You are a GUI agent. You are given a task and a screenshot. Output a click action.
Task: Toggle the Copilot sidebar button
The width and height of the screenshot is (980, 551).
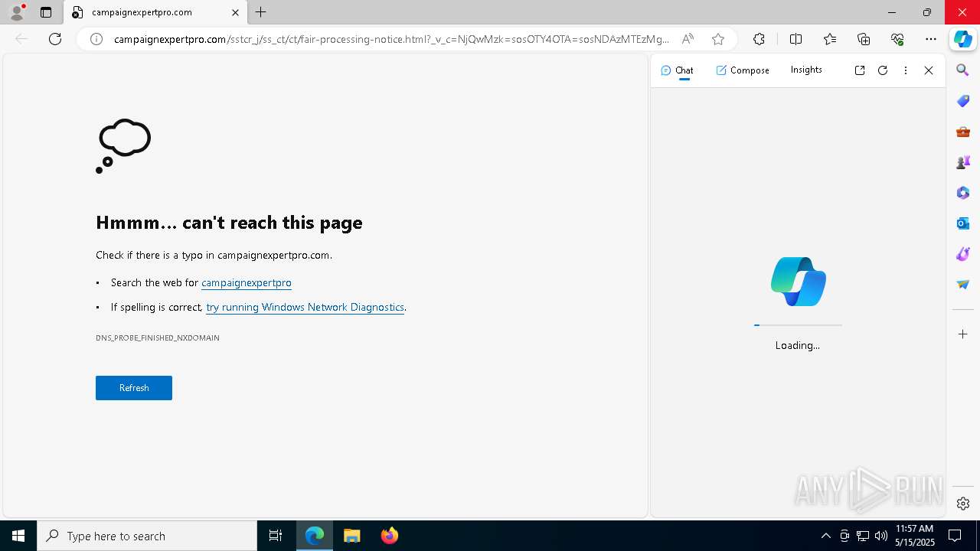point(963,39)
